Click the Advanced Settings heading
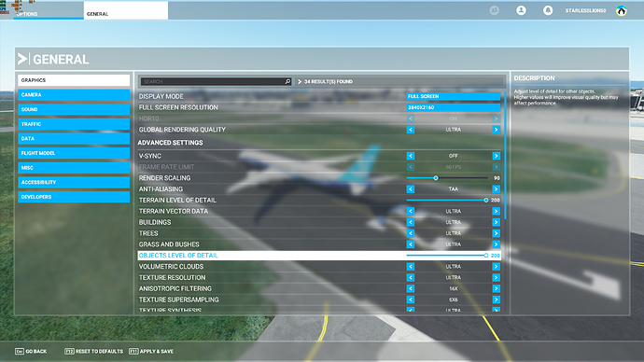The image size is (644, 362). pyautogui.click(x=171, y=143)
